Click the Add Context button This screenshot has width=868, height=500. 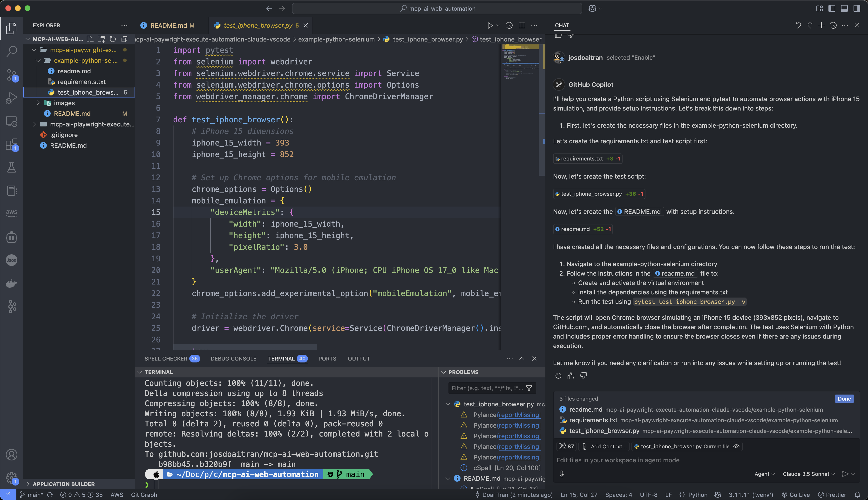(604, 446)
